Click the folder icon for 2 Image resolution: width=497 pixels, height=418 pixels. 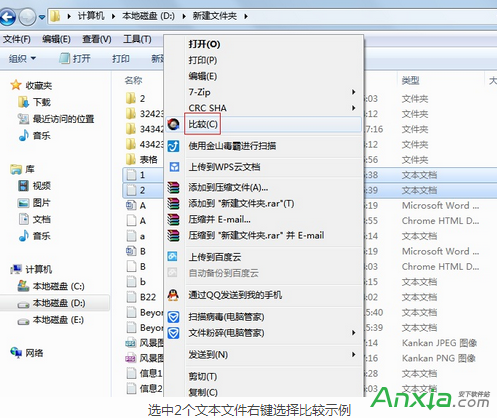(x=131, y=98)
